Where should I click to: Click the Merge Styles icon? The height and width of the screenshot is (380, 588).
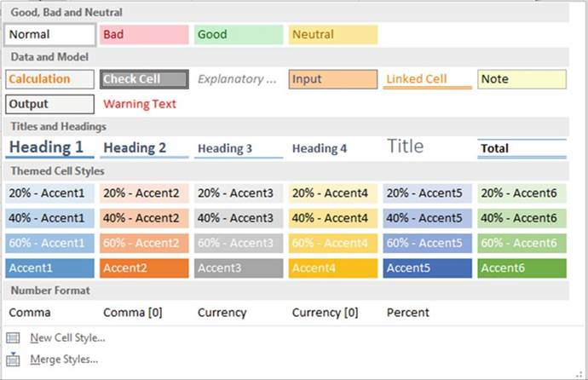tap(13, 360)
